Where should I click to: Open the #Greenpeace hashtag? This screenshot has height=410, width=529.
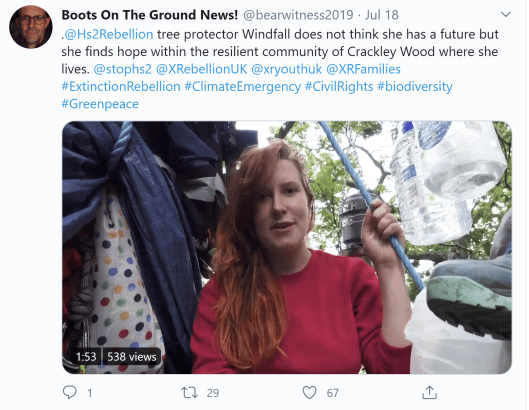pos(100,104)
